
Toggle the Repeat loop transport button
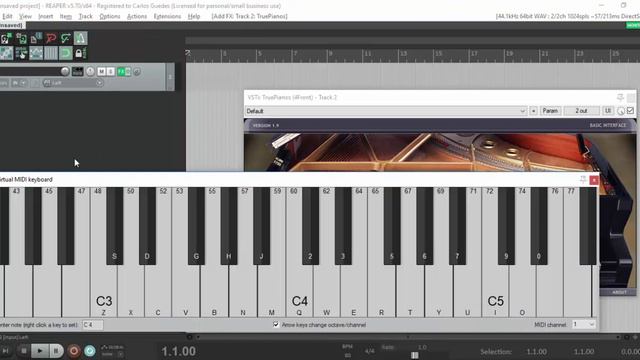click(90, 351)
